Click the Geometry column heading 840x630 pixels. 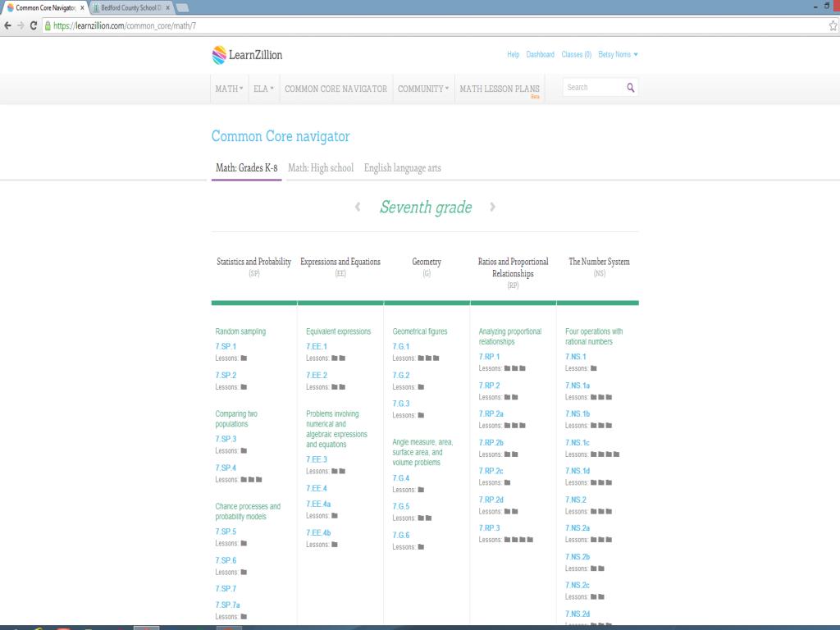click(427, 262)
